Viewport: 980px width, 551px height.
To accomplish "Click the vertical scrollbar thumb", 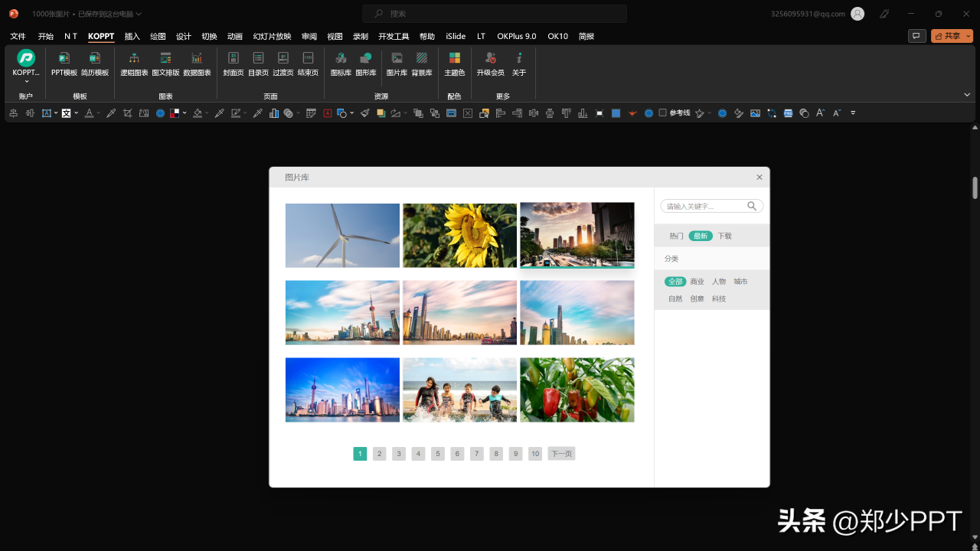I will (x=975, y=187).
